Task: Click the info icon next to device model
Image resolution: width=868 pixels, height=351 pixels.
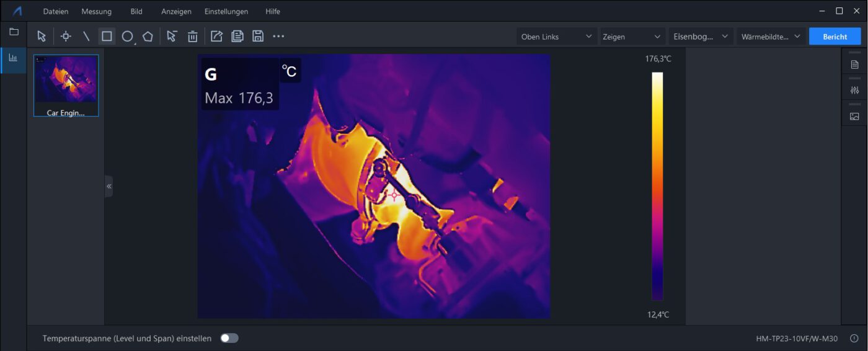Action: click(854, 339)
